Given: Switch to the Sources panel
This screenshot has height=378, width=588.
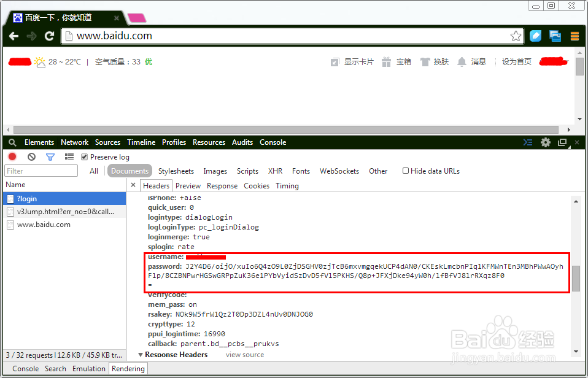Looking at the screenshot, I should [107, 142].
